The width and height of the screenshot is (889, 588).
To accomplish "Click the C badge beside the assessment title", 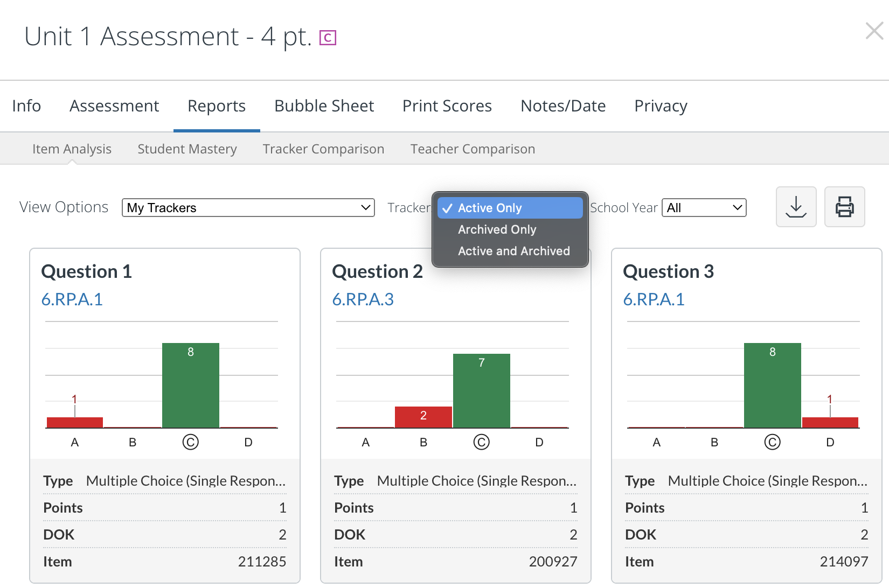I will tap(328, 38).
